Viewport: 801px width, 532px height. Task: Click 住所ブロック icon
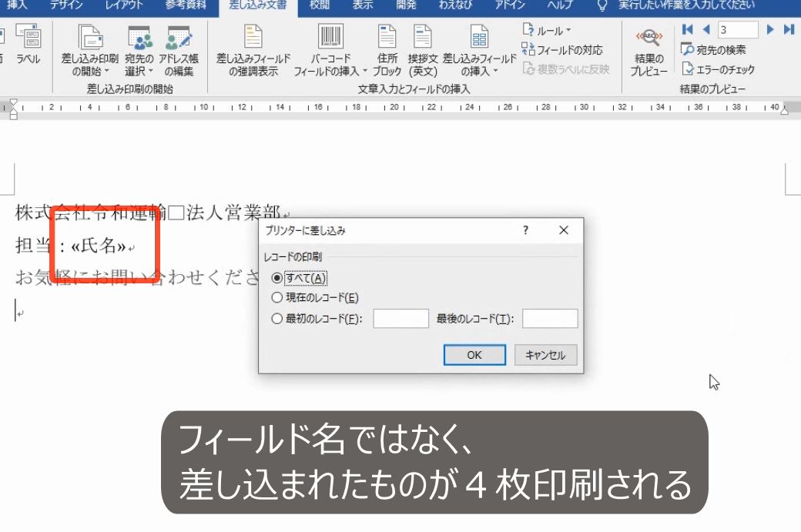387,50
